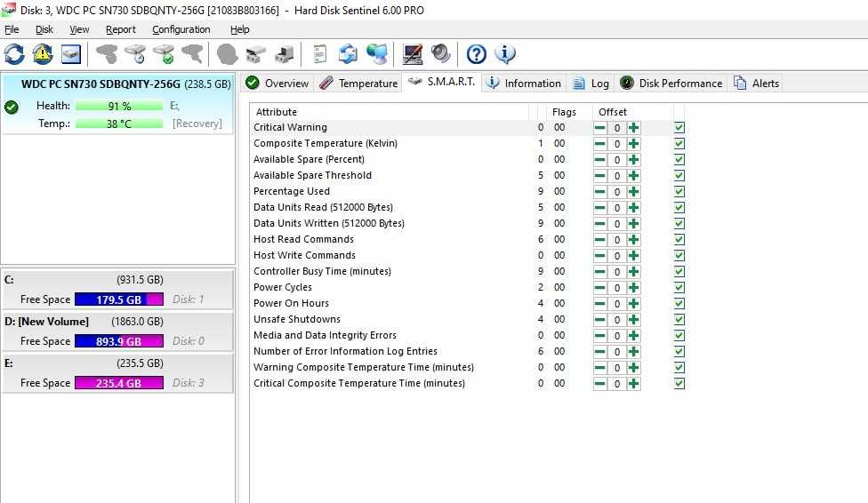
Task: Click the refresh disk information toolbar icon
Action: (14, 54)
